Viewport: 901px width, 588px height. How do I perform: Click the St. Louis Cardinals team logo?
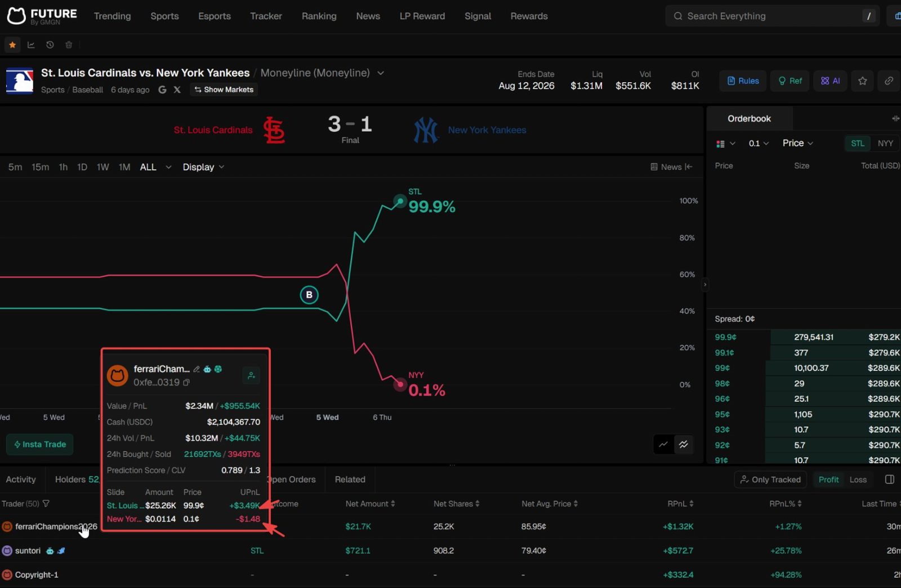(274, 130)
